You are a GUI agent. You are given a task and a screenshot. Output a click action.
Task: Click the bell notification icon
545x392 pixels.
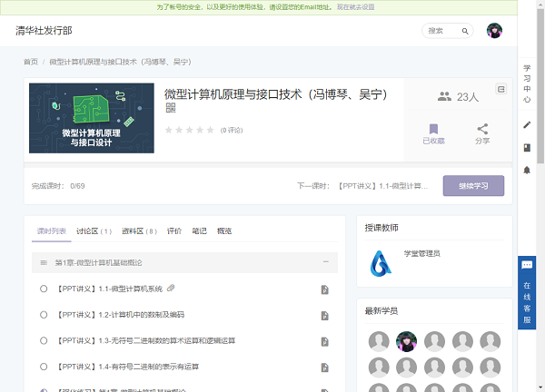[527, 170]
